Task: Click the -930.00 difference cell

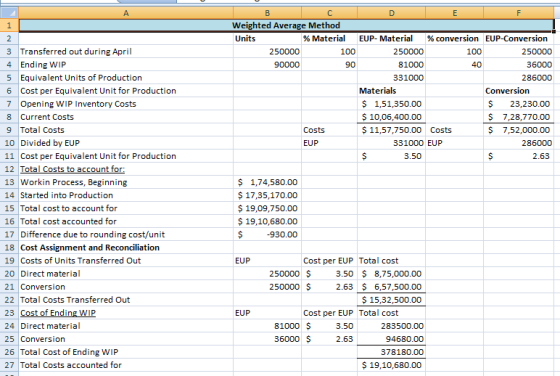Action: [268, 234]
